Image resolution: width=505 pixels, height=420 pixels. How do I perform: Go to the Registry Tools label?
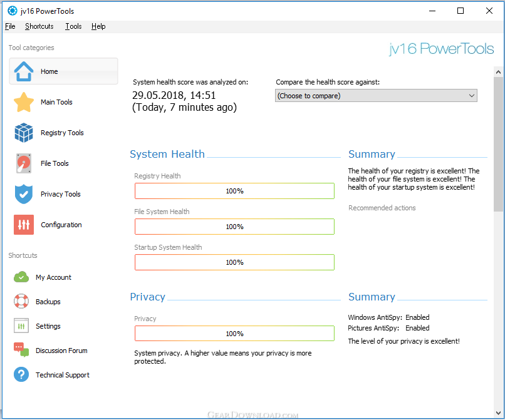(62, 133)
